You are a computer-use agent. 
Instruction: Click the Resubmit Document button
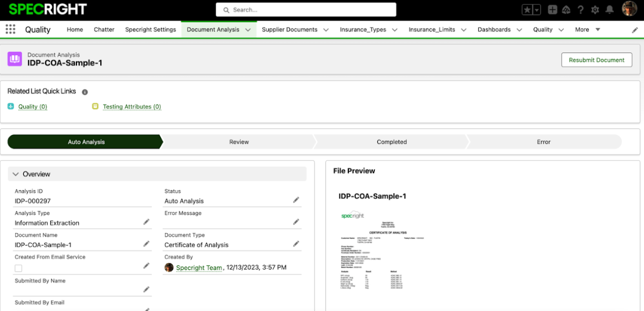[596, 60]
